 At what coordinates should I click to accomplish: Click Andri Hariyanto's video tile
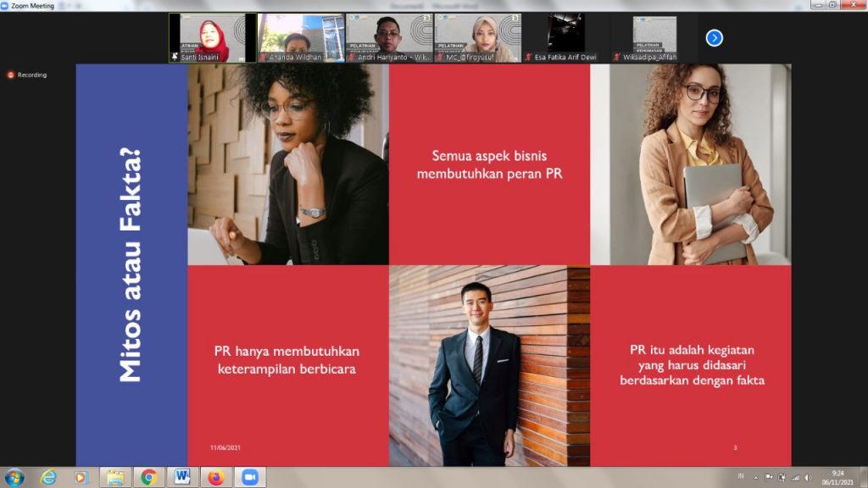pyautogui.click(x=389, y=37)
